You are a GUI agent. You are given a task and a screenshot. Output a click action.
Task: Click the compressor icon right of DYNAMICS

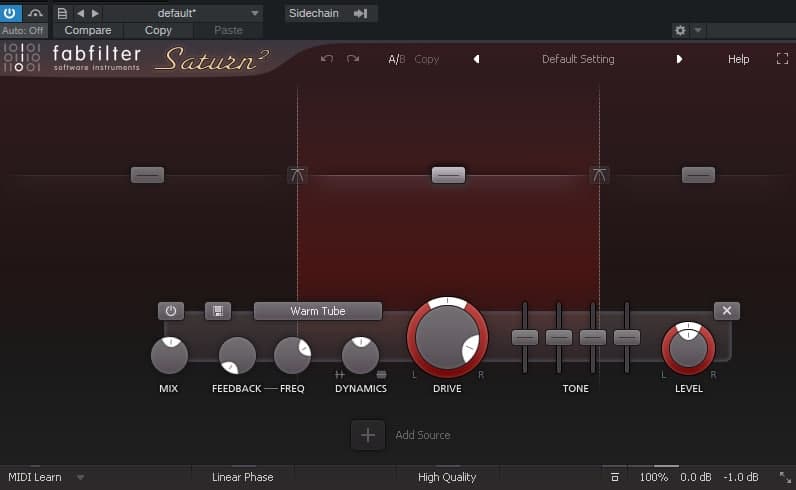pyautogui.click(x=381, y=375)
